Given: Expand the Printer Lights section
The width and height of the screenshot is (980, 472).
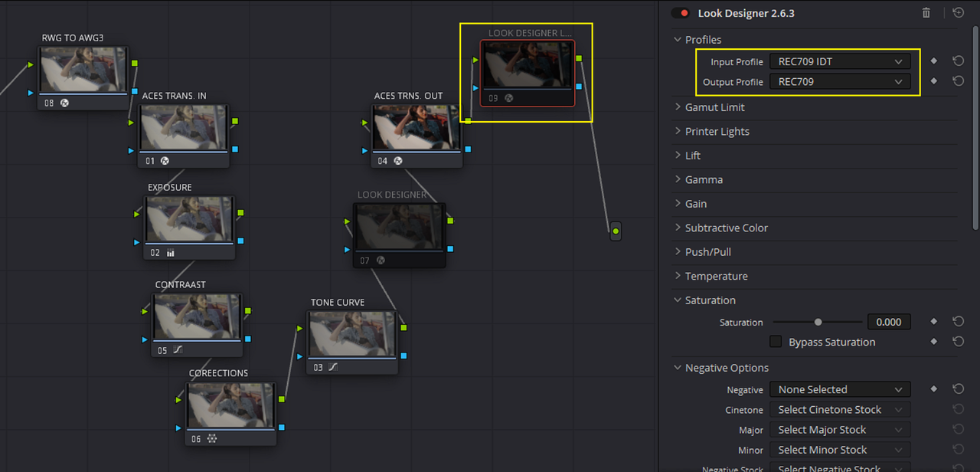Looking at the screenshot, I should click(677, 131).
